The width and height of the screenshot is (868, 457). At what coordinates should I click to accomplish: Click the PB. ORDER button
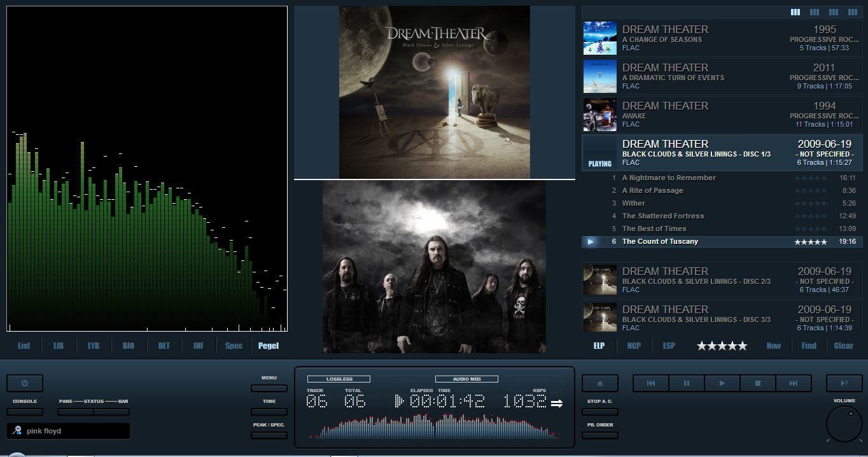coord(599,435)
